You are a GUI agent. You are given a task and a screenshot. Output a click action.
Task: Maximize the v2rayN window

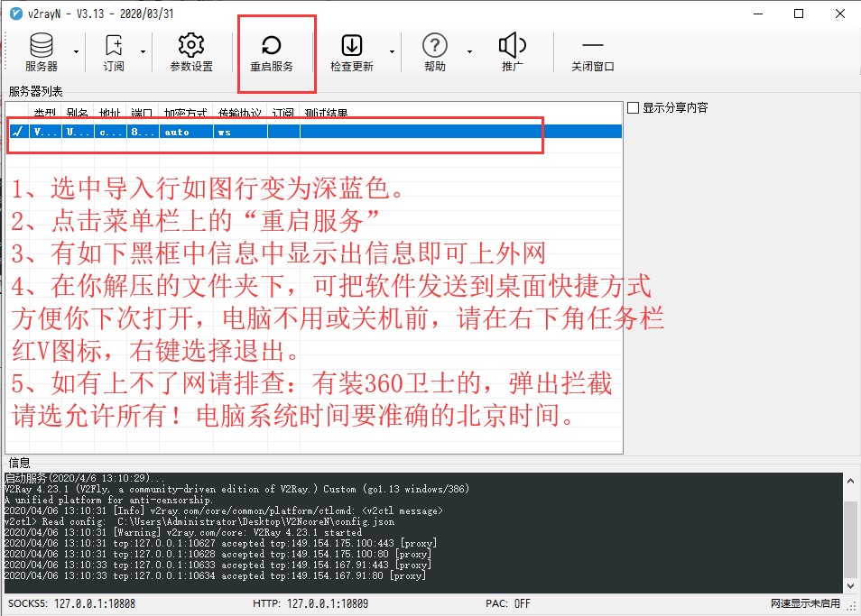tap(799, 14)
